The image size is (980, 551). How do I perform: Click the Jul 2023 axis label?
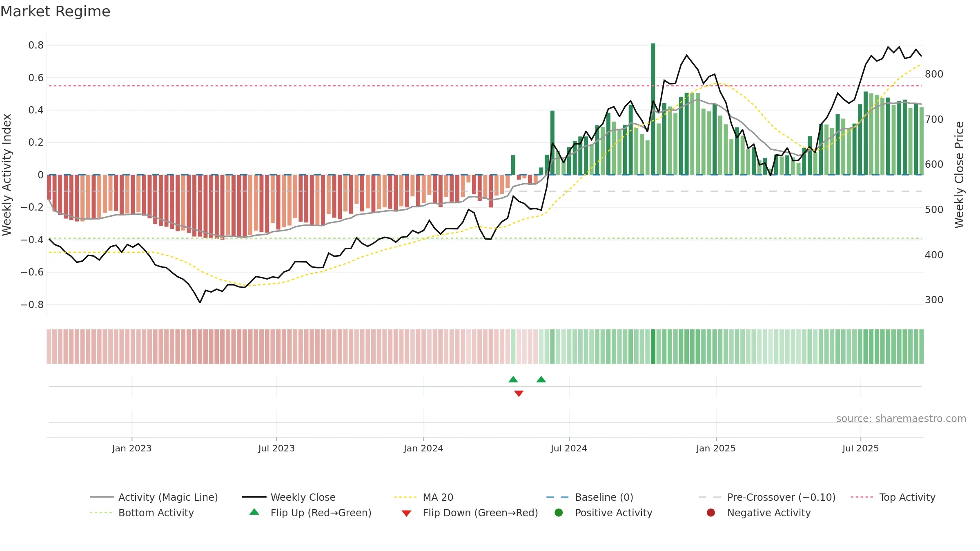(276, 448)
